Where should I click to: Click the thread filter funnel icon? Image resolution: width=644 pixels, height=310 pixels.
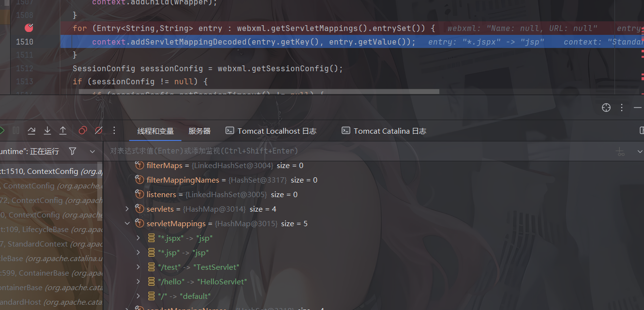point(73,152)
